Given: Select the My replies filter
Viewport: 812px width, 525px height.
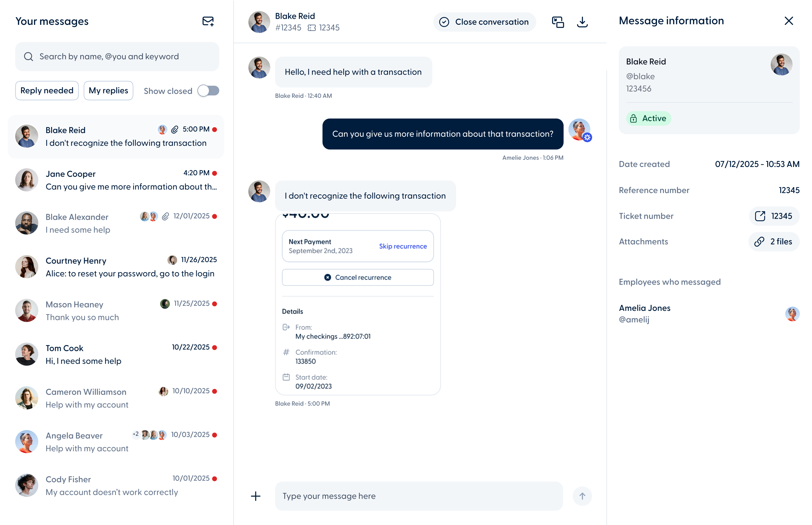Looking at the screenshot, I should (108, 90).
